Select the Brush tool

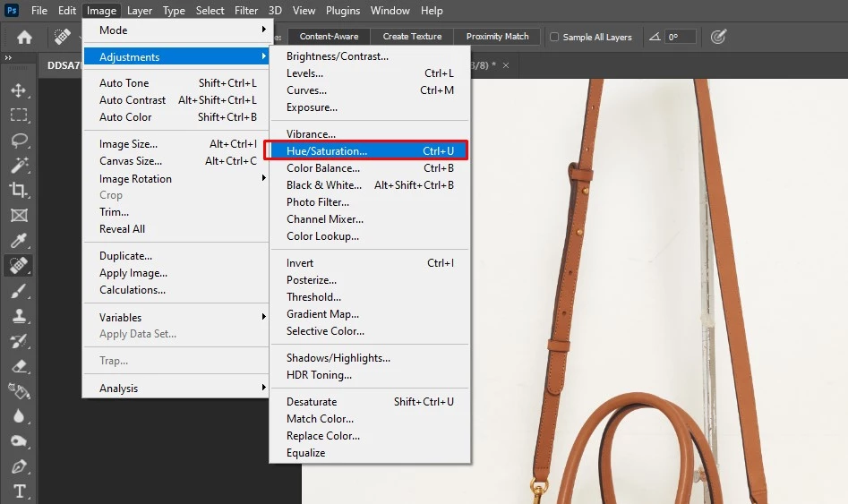tap(19, 291)
